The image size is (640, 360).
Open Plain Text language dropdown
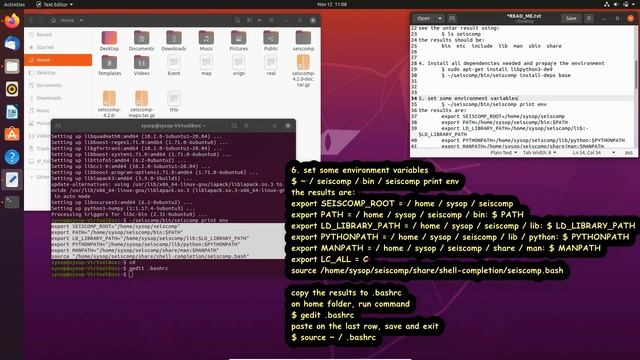tap(504, 153)
